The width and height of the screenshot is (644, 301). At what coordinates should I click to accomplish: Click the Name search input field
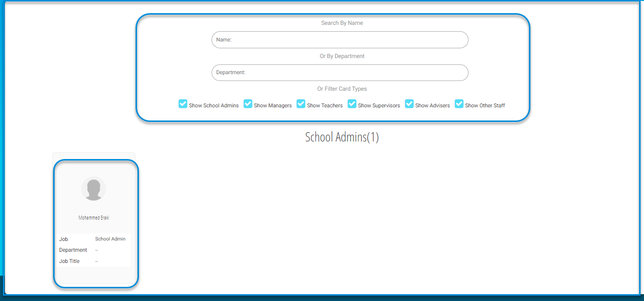340,40
